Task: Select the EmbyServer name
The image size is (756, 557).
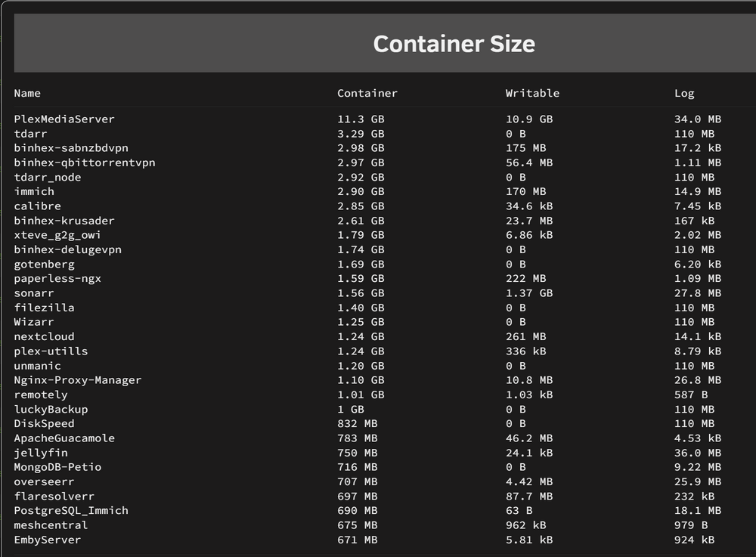Action: pyautogui.click(x=47, y=540)
